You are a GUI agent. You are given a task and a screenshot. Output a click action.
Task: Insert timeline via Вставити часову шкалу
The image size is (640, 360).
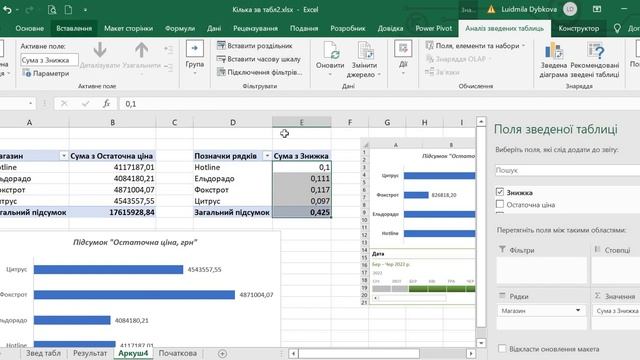point(259,59)
